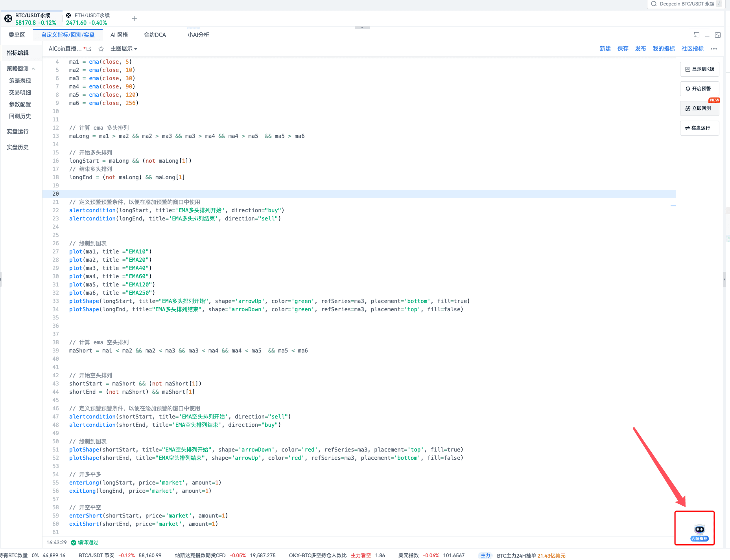Expand the 主图展示 dropdown
This screenshot has width=730, height=560.
click(124, 49)
